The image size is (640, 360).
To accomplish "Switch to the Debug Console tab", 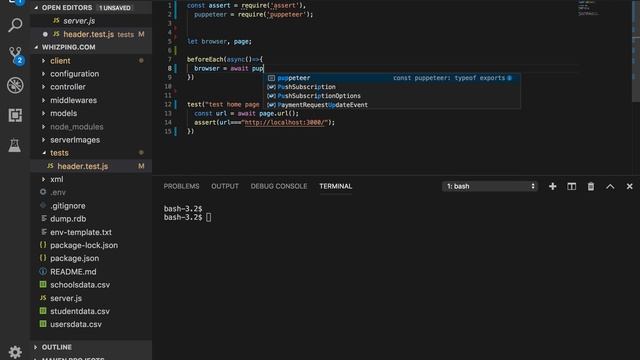I will (x=279, y=186).
